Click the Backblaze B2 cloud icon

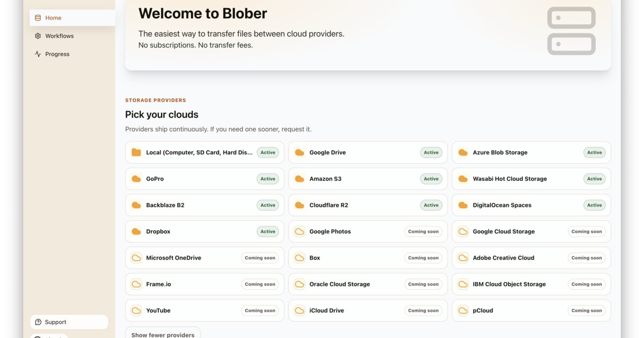click(136, 205)
